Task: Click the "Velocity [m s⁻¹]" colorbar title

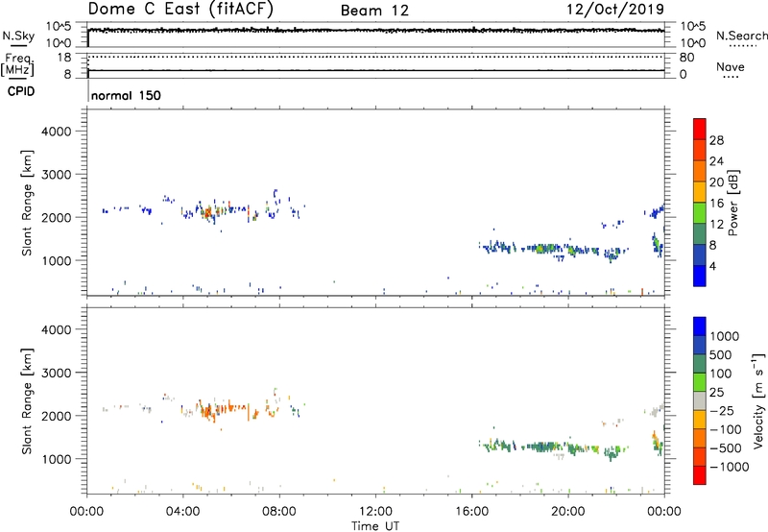Action: tap(758, 400)
